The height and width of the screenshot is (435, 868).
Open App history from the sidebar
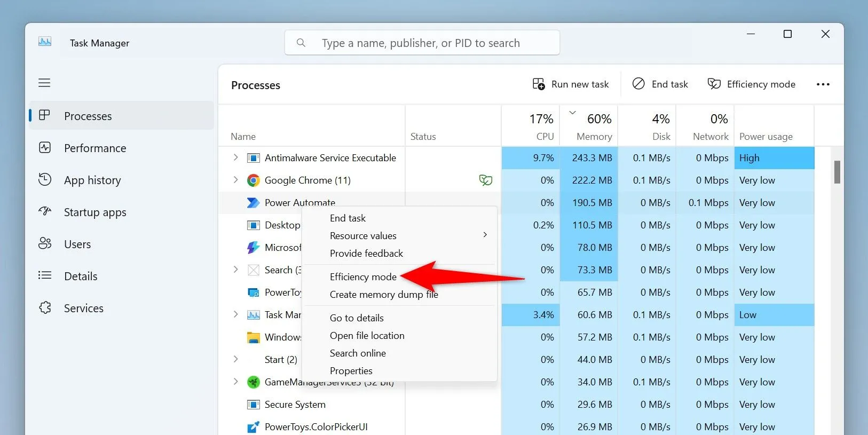(92, 180)
